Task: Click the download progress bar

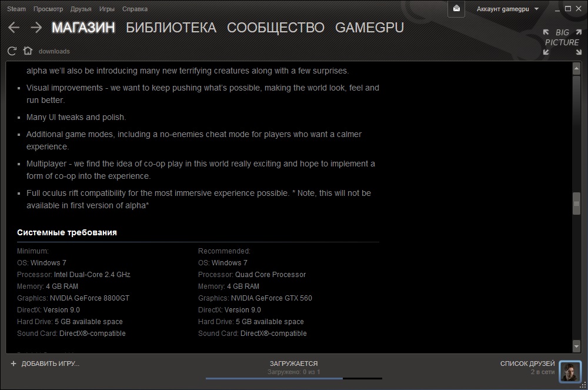Action: 294,378
